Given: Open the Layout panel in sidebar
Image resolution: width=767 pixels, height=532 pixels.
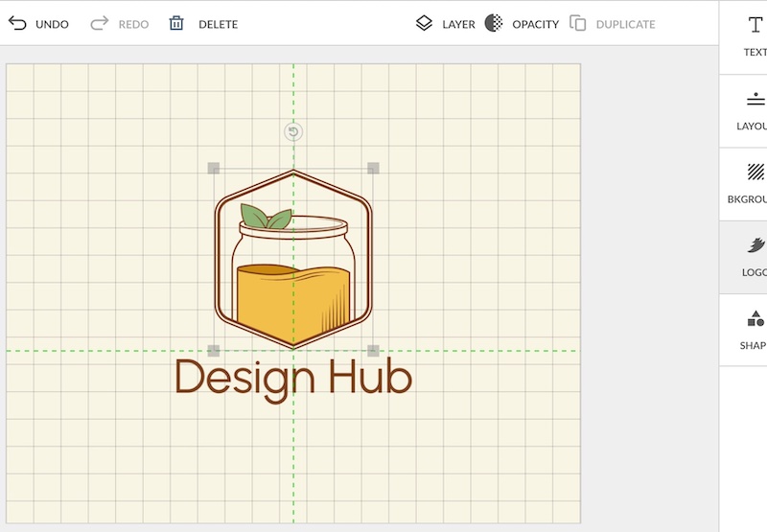Looking at the screenshot, I should coord(755,100).
